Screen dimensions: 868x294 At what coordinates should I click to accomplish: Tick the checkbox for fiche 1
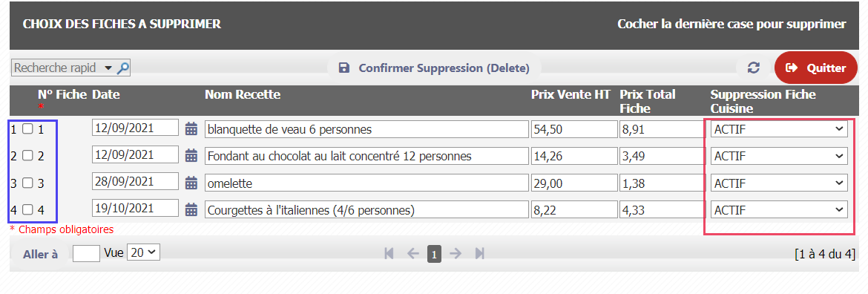(27, 129)
